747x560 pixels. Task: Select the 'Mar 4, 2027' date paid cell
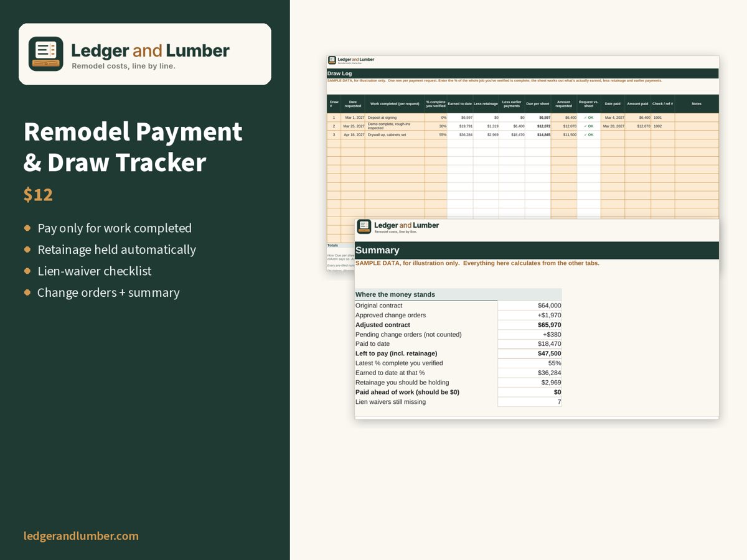point(613,118)
